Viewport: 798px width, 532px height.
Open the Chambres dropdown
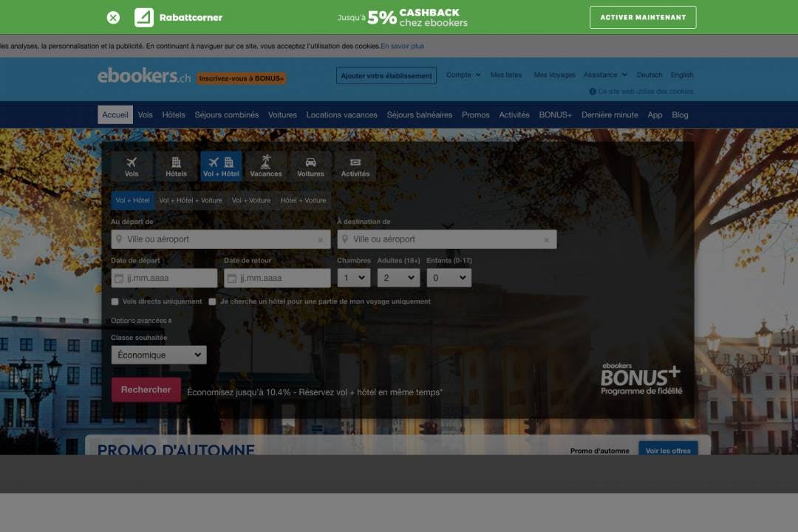[x=354, y=277]
